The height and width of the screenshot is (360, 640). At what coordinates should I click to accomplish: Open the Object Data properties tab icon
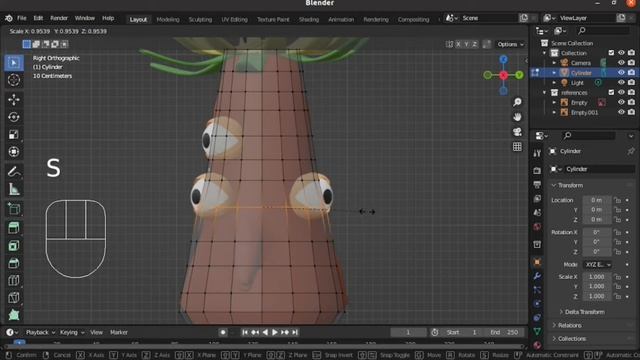pos(537,331)
